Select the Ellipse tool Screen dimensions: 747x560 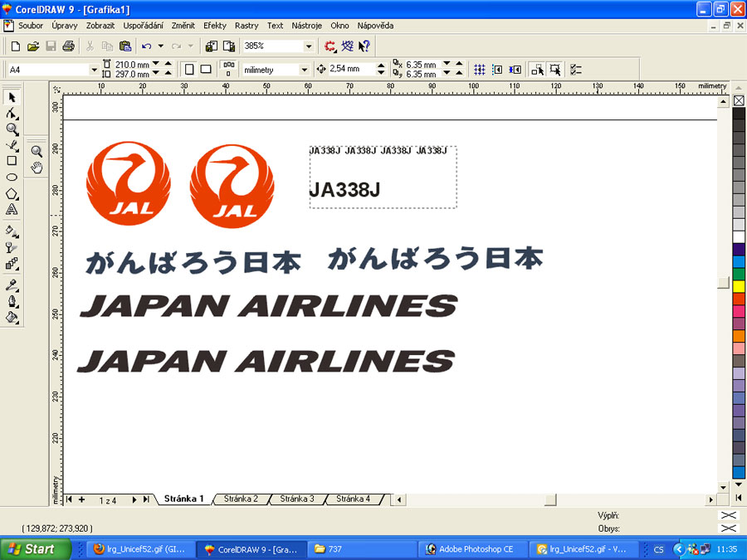(12, 178)
